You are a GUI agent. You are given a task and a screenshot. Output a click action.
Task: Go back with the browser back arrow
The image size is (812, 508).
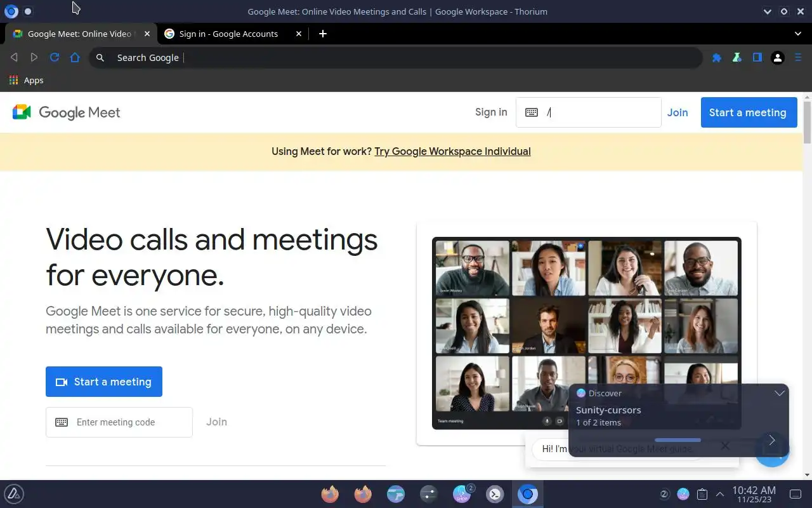(14, 58)
